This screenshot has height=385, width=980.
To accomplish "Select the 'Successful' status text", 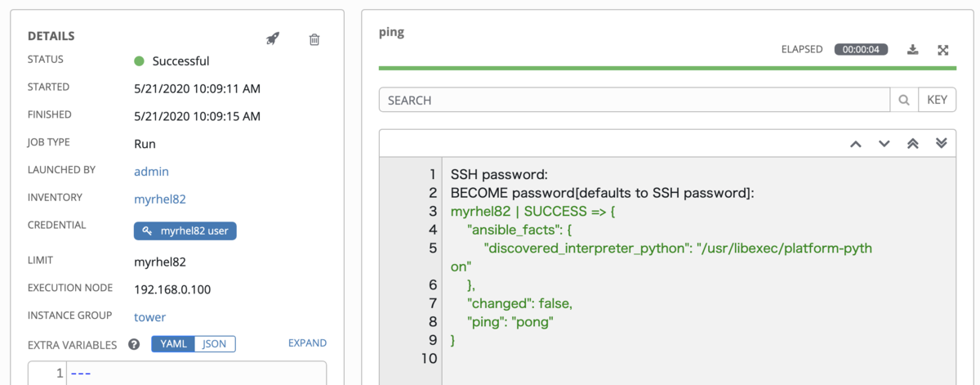I will [180, 61].
